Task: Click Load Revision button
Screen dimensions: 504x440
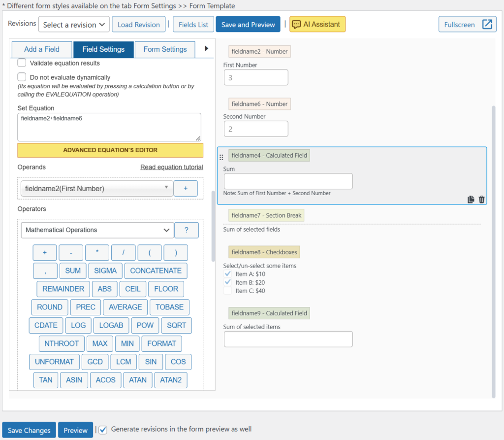Action: [x=138, y=25]
